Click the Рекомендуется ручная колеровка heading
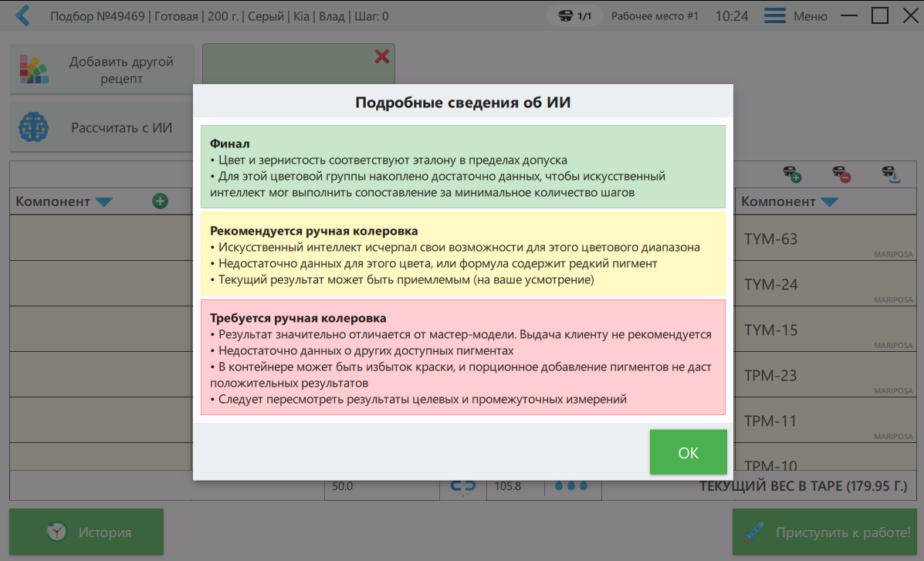 [314, 231]
